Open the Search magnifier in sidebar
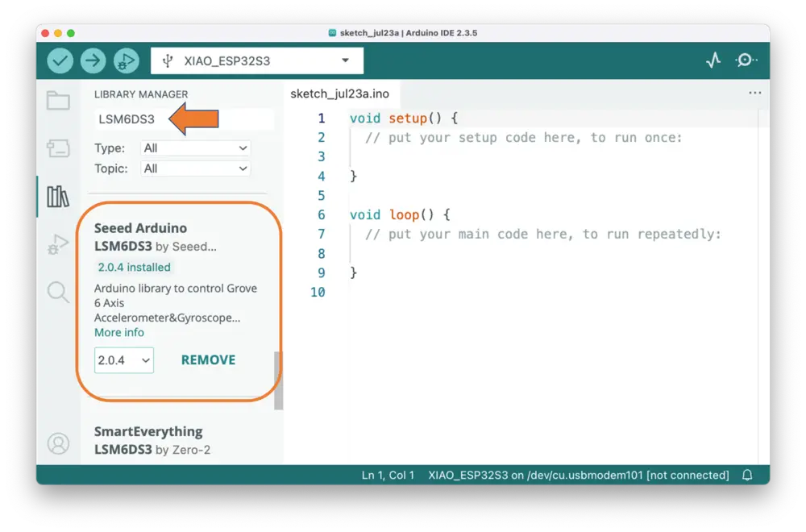Viewport: 806px width, 532px height. [x=58, y=292]
